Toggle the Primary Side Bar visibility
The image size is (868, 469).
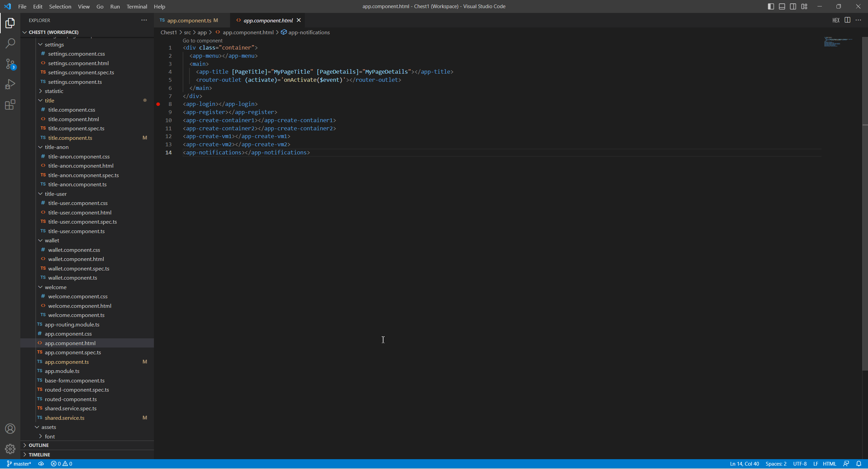coord(770,6)
